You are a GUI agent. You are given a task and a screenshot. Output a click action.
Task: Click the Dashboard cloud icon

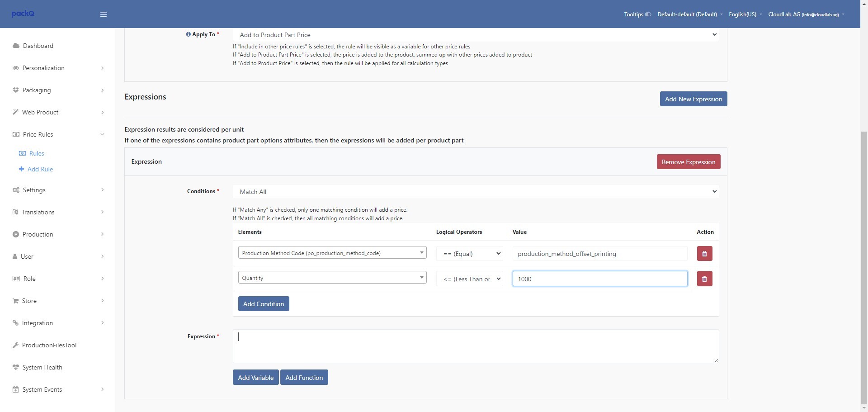[x=16, y=46]
